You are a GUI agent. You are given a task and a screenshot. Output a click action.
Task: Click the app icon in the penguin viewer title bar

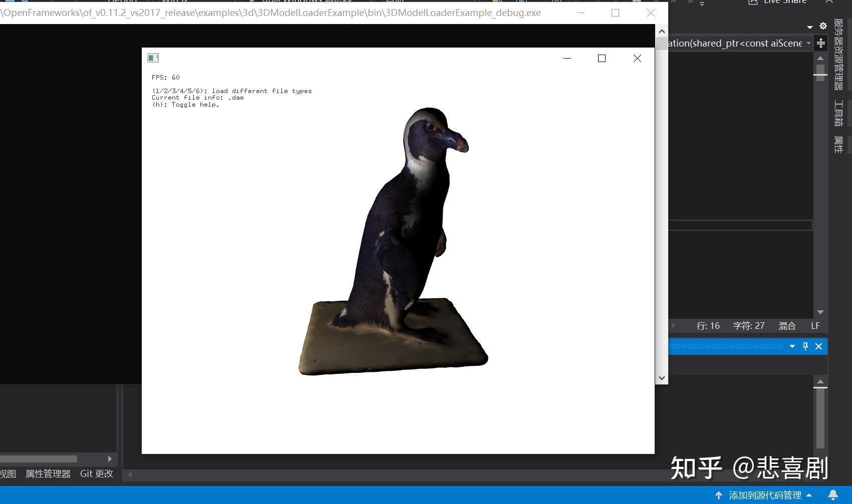[153, 58]
